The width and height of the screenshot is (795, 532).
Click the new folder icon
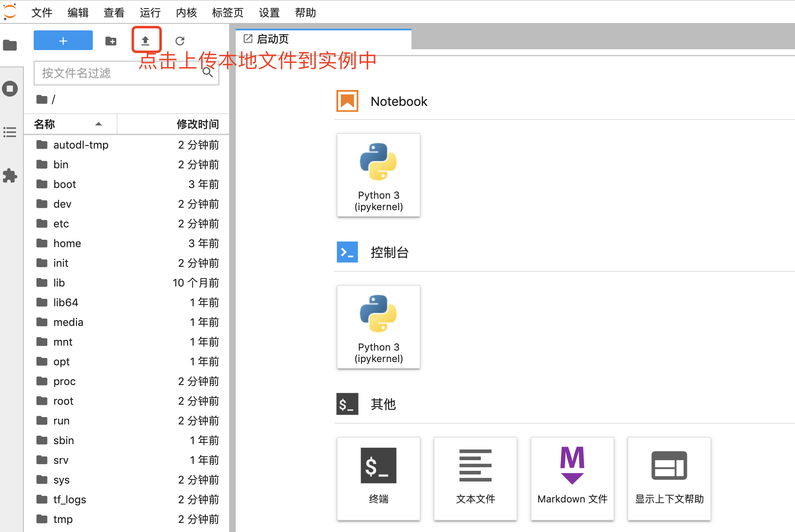[x=111, y=41]
